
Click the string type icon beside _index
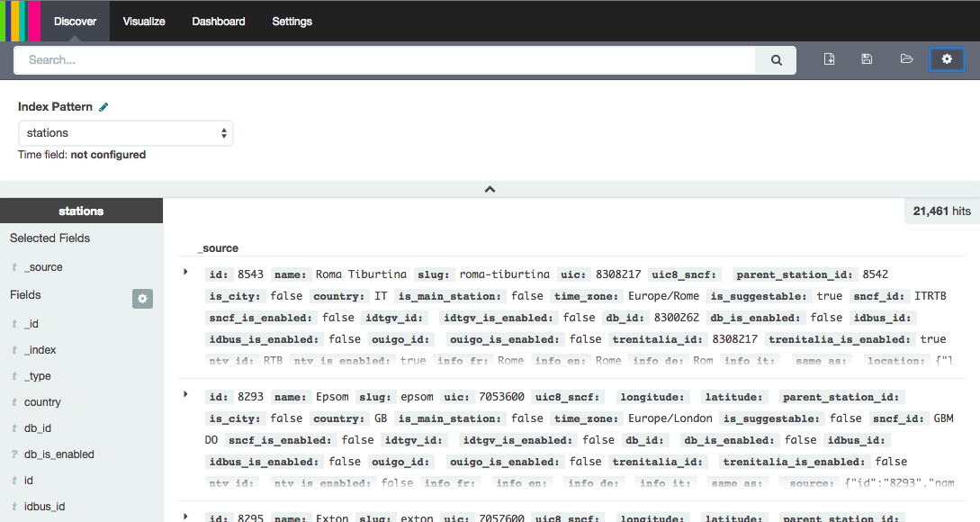pos(14,350)
